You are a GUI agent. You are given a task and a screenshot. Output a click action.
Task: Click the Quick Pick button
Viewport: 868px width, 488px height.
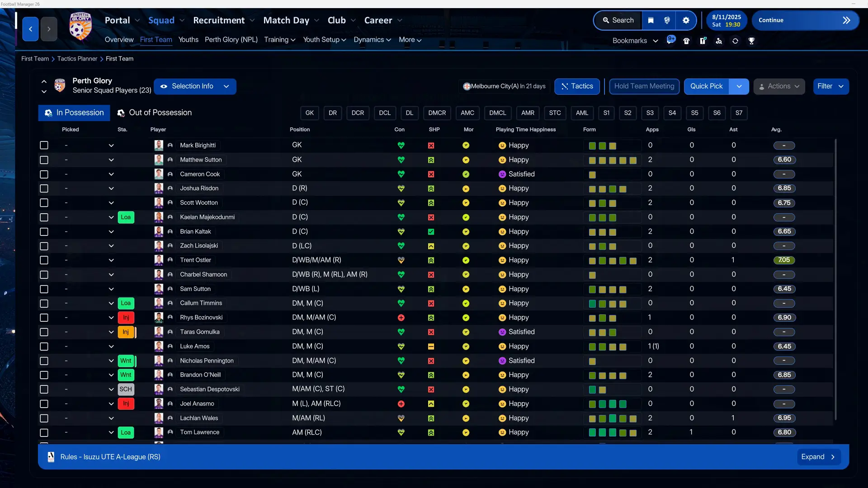click(x=706, y=86)
